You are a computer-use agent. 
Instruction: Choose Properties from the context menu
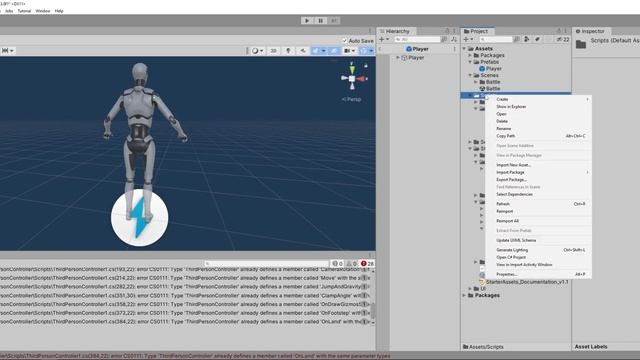coord(538,274)
